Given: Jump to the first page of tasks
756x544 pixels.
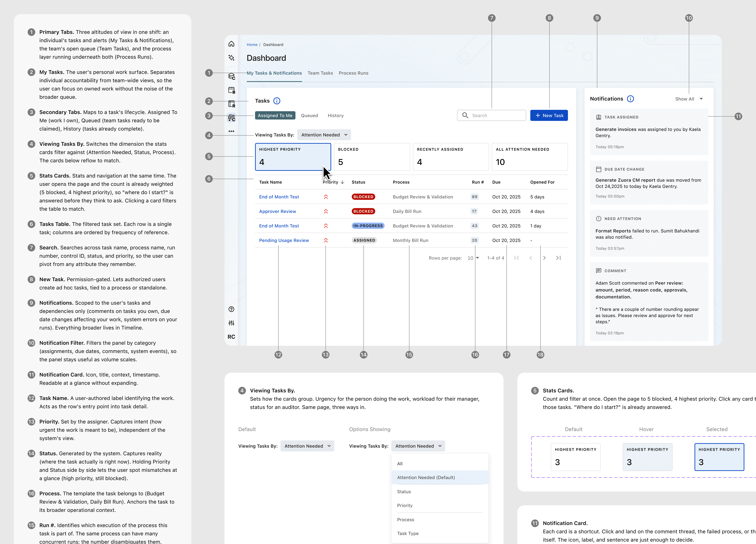Looking at the screenshot, I should pyautogui.click(x=517, y=258).
